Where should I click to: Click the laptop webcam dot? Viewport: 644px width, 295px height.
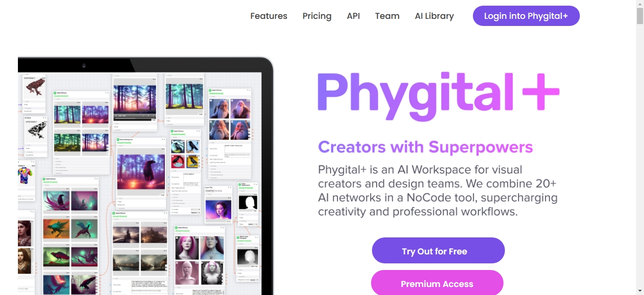pyautogui.click(x=84, y=65)
